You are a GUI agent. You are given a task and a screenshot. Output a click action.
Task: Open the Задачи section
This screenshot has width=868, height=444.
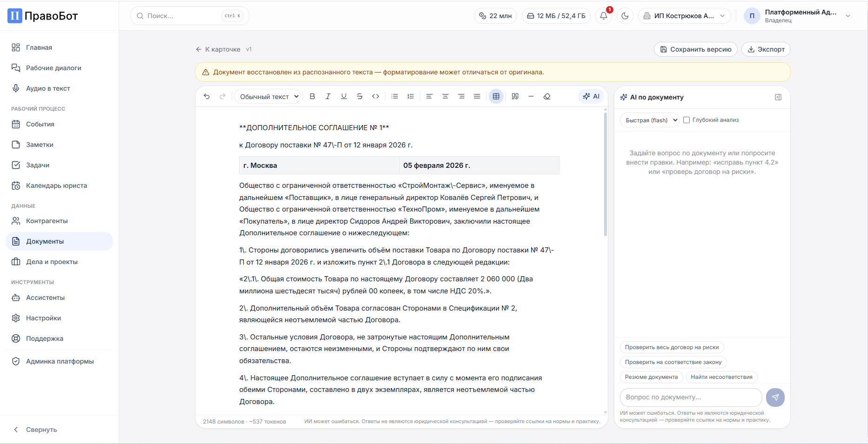[x=59, y=165]
